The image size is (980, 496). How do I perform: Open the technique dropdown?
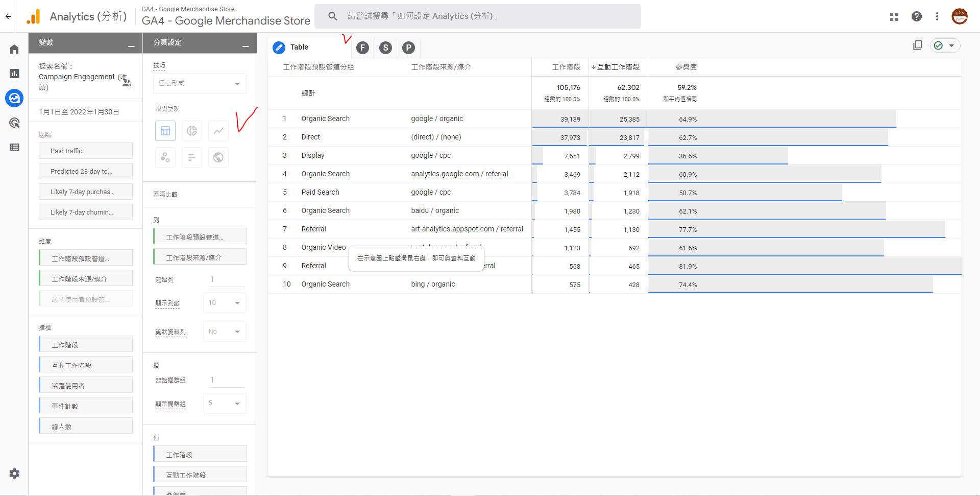click(200, 83)
